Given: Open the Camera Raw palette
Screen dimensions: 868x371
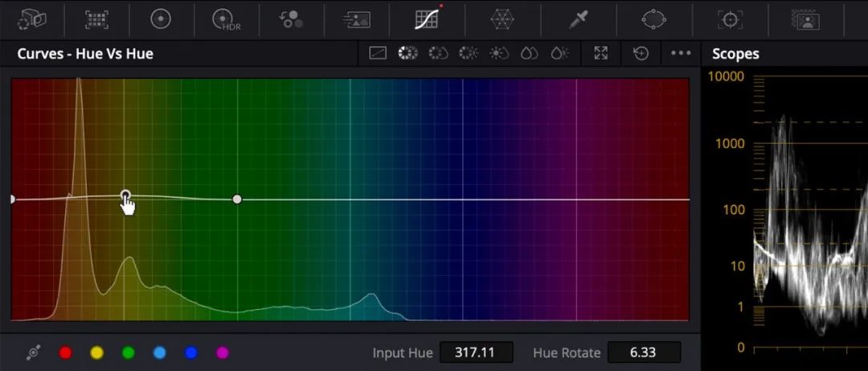Looking at the screenshot, I should 31,19.
